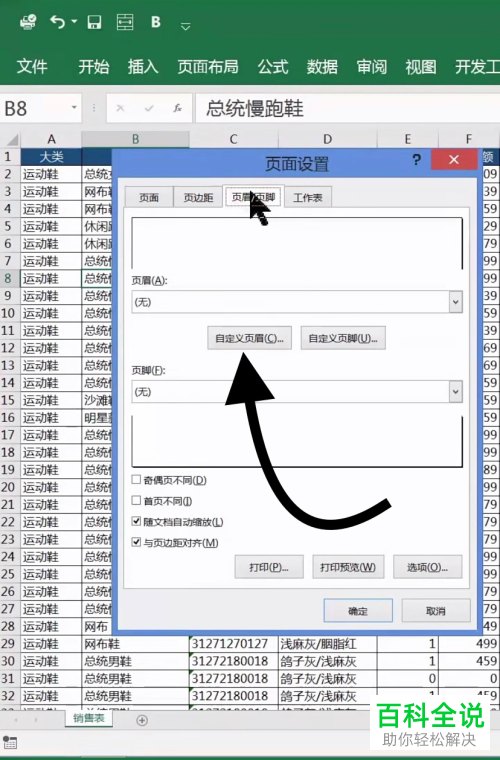Click cell B29 网布鞋
The image size is (500, 760).
pos(135,644)
